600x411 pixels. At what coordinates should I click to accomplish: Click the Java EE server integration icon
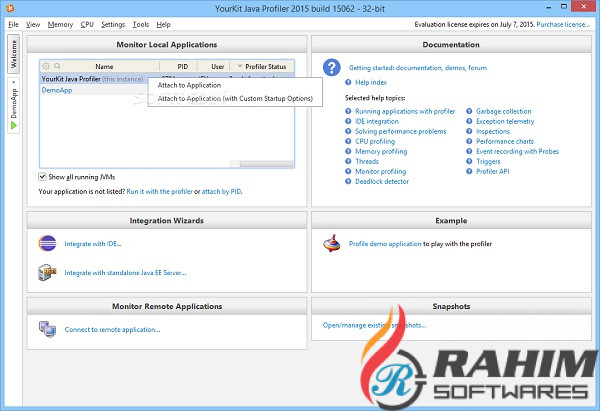[47, 272]
